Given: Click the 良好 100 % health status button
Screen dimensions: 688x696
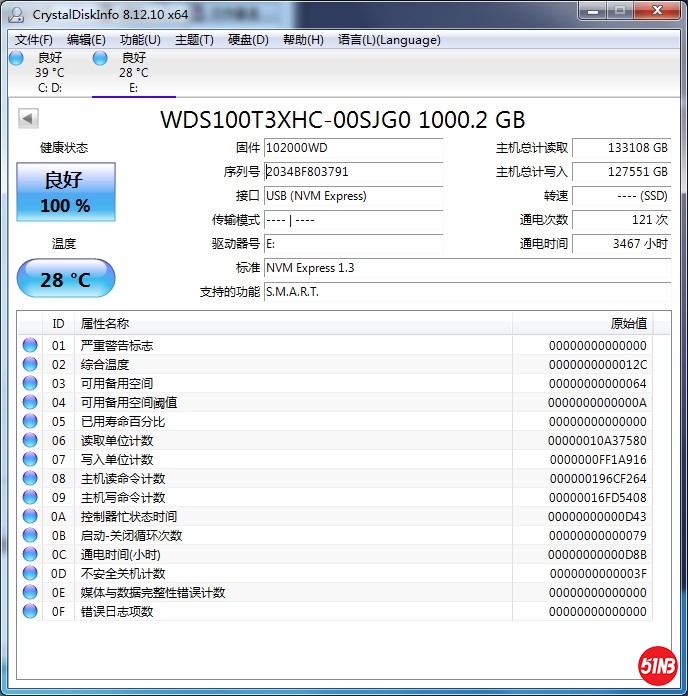Looking at the screenshot, I should coord(66,192).
